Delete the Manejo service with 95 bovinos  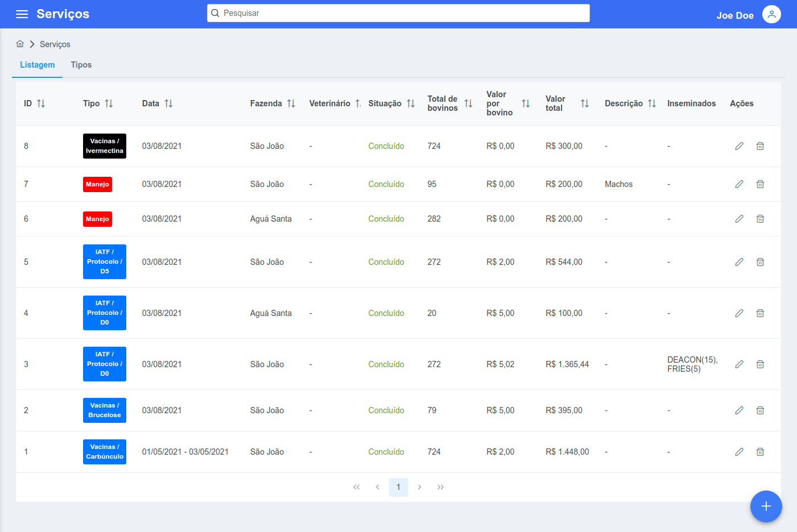click(760, 184)
